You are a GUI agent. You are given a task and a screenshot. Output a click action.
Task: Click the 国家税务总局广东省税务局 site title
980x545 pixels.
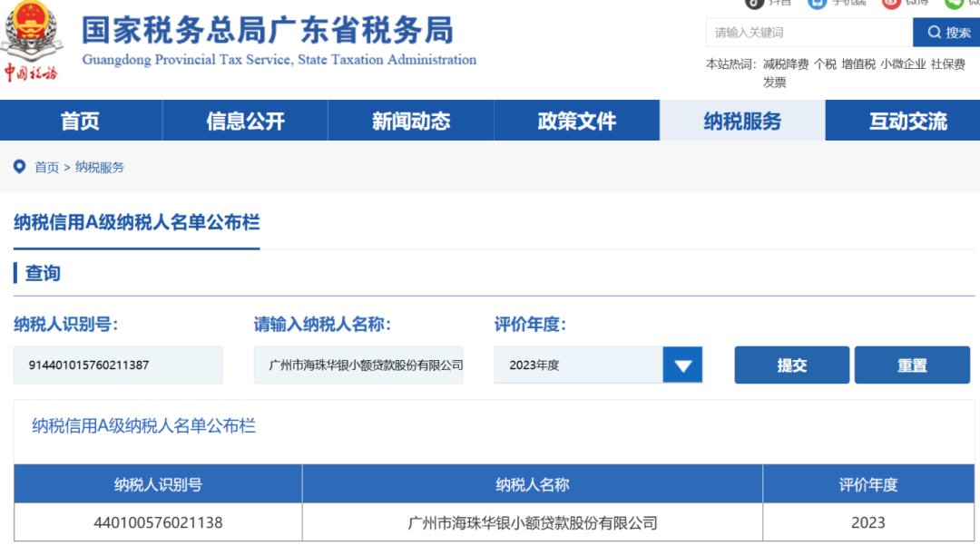click(268, 30)
